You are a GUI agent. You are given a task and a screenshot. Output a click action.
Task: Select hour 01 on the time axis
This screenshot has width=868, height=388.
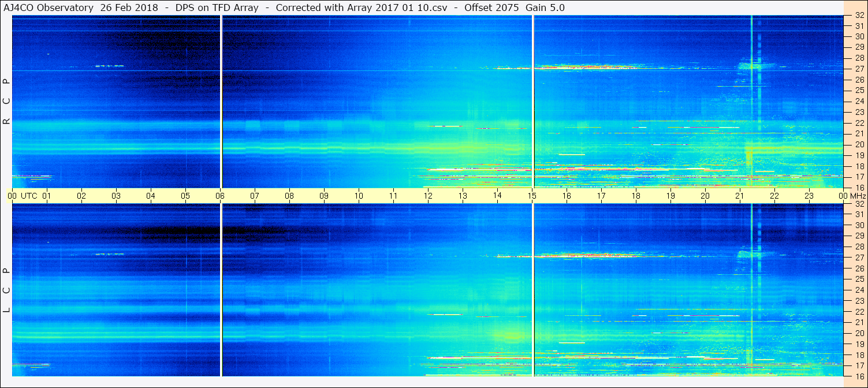(x=47, y=196)
